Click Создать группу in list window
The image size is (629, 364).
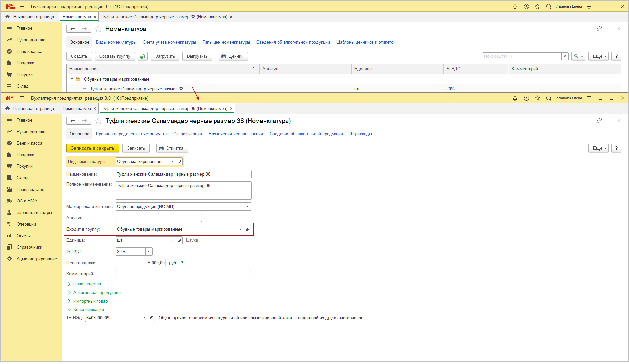pos(115,56)
